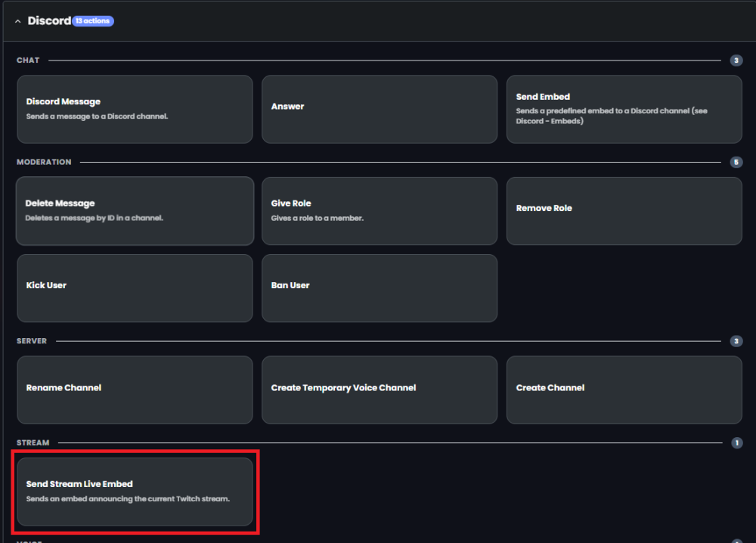Click 'Gives a role to a member.' description
This screenshot has width=756, height=543.
pos(318,218)
